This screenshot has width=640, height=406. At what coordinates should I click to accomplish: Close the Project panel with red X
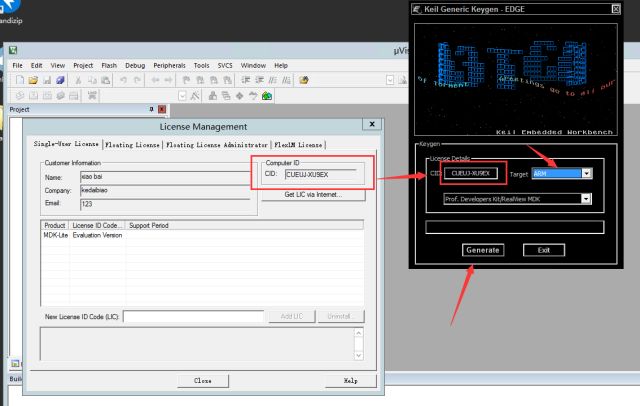162,109
